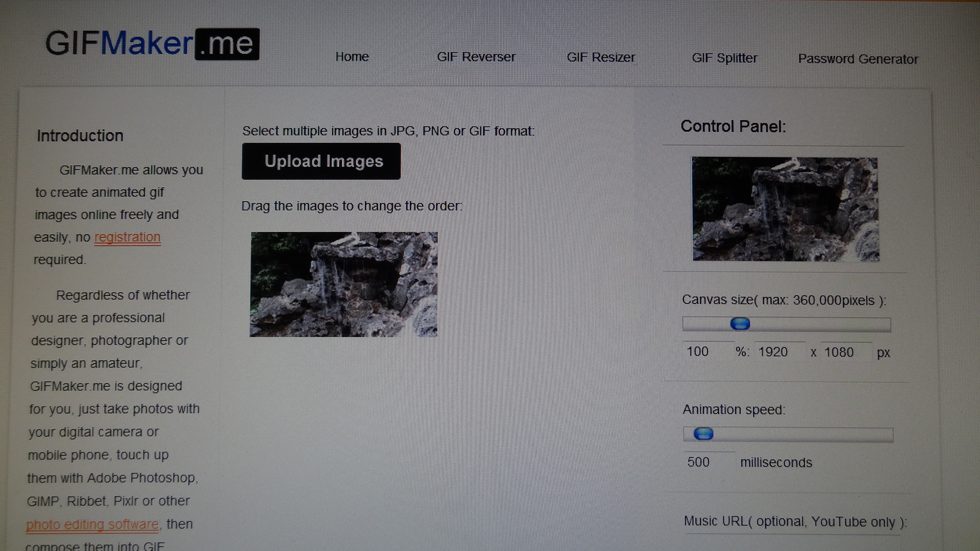Click the 'milliseconds' unit label

coord(776,463)
